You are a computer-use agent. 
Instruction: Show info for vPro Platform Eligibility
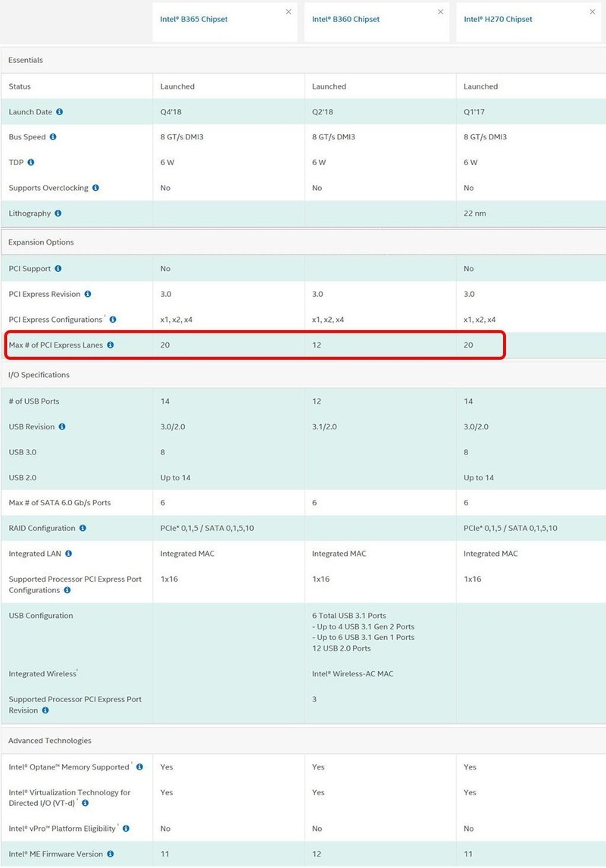pos(127,828)
